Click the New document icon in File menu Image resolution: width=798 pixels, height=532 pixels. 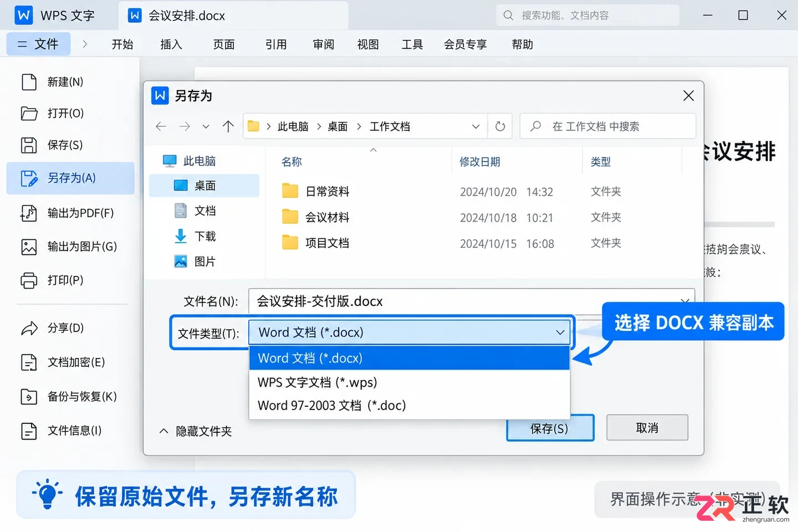tap(29, 82)
